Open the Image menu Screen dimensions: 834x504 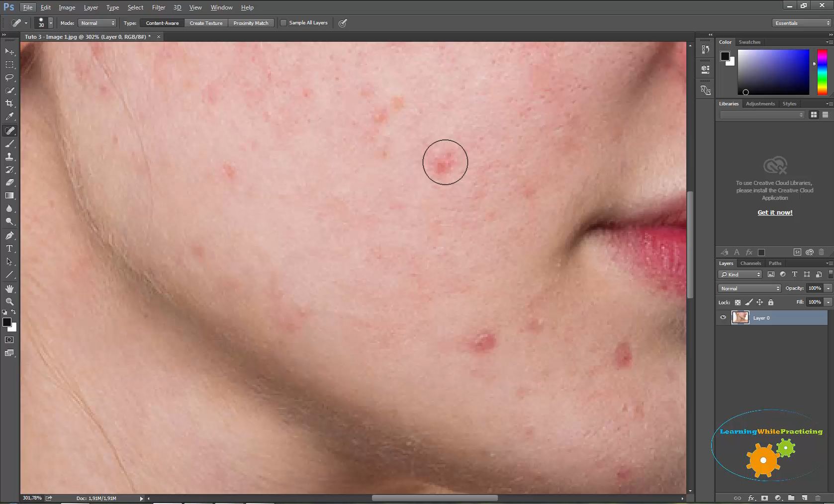tap(67, 7)
